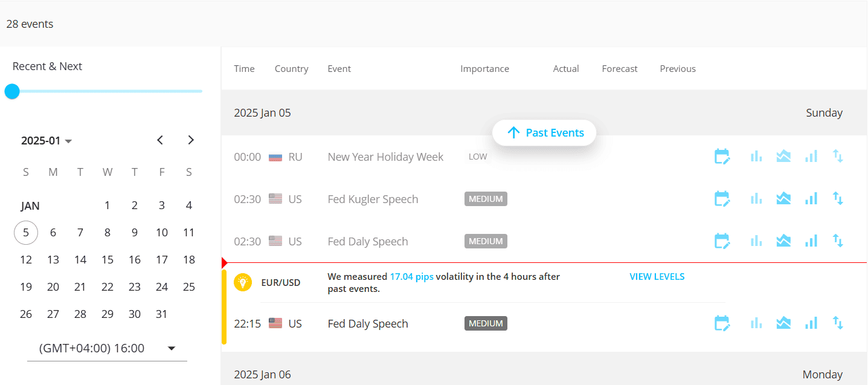Click the Past Events button
The height and width of the screenshot is (385, 868).
[x=544, y=133]
